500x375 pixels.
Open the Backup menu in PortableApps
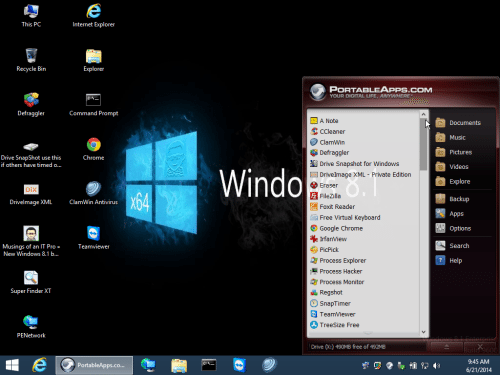(x=452, y=199)
